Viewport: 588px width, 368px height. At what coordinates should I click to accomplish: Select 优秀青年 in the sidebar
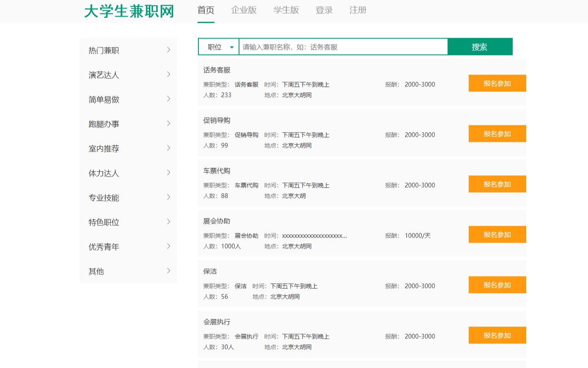click(x=104, y=247)
